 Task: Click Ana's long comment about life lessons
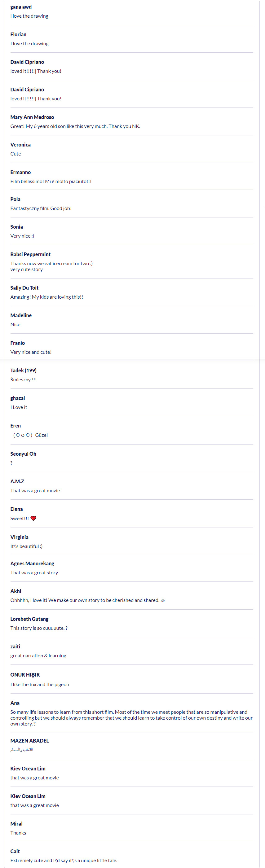click(x=131, y=718)
